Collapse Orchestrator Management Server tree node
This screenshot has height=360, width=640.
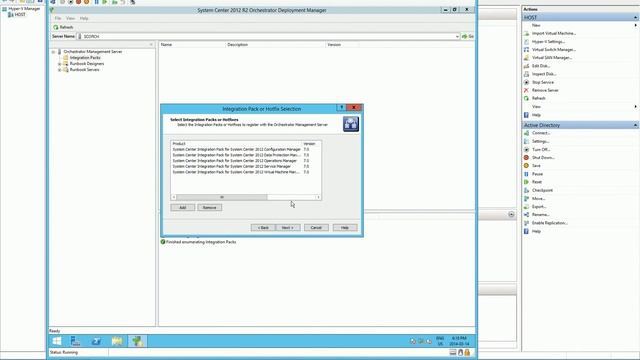click(53, 52)
